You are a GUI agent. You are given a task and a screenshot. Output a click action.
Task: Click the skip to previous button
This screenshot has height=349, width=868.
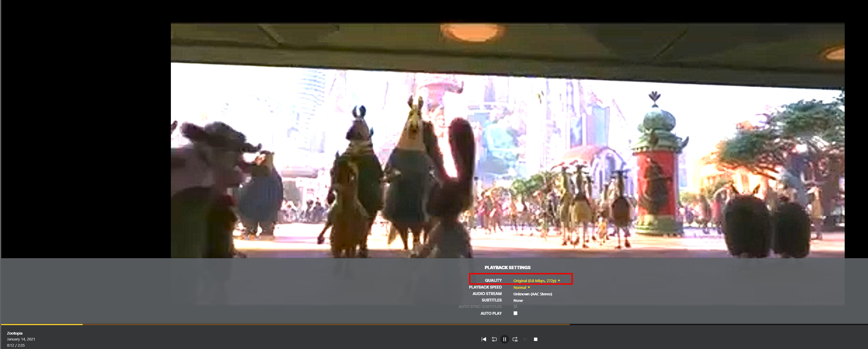click(484, 339)
